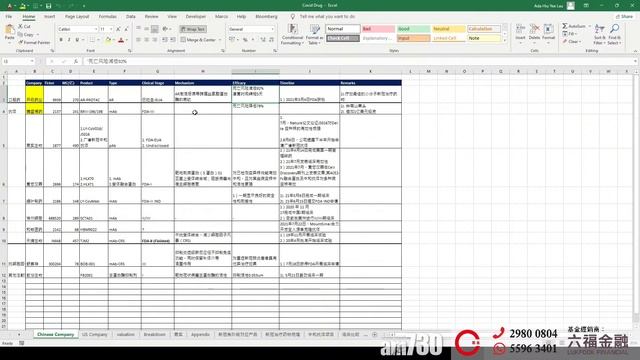Click Merge & Center
The width and height of the screenshot is (640, 360).
198,40
